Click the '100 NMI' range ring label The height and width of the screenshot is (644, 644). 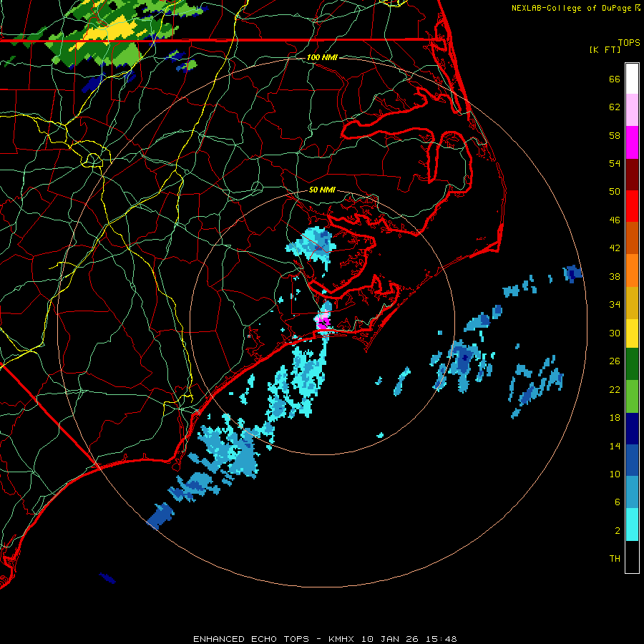[x=322, y=57]
